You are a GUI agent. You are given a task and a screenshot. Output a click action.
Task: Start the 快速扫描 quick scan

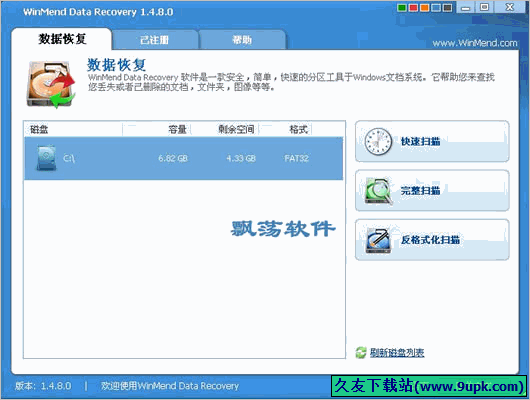(432, 141)
